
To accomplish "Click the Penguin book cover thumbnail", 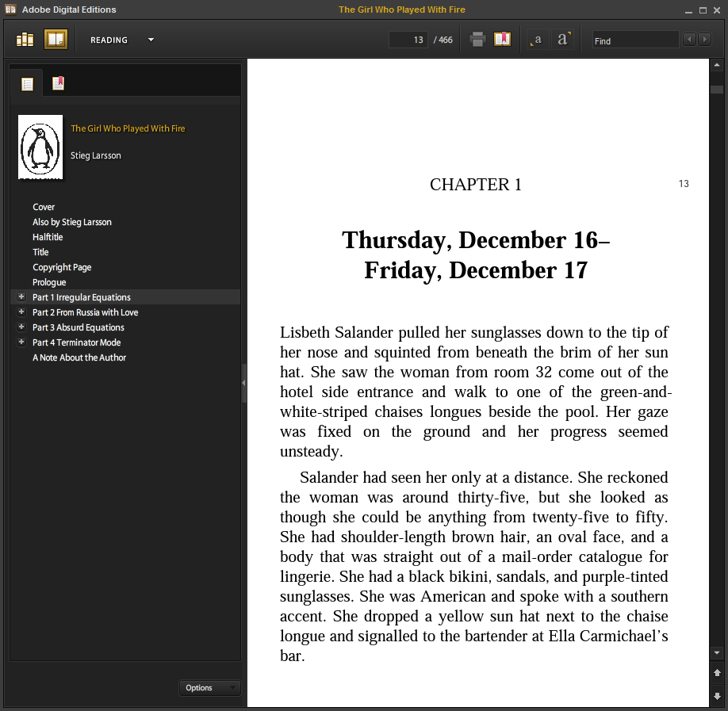I will tap(40, 147).
